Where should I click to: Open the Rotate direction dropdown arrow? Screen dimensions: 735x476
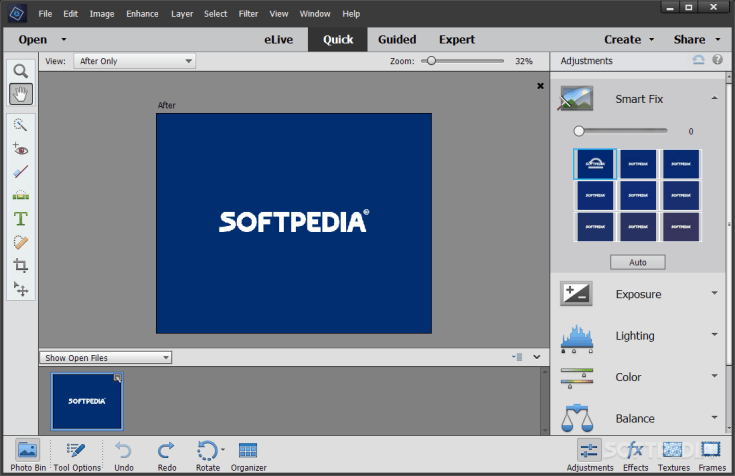223,449
